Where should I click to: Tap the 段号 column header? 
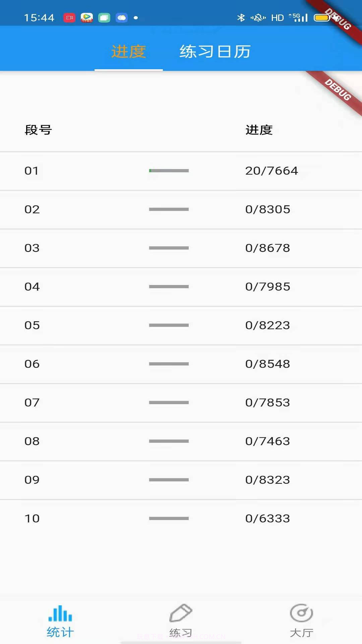38,130
